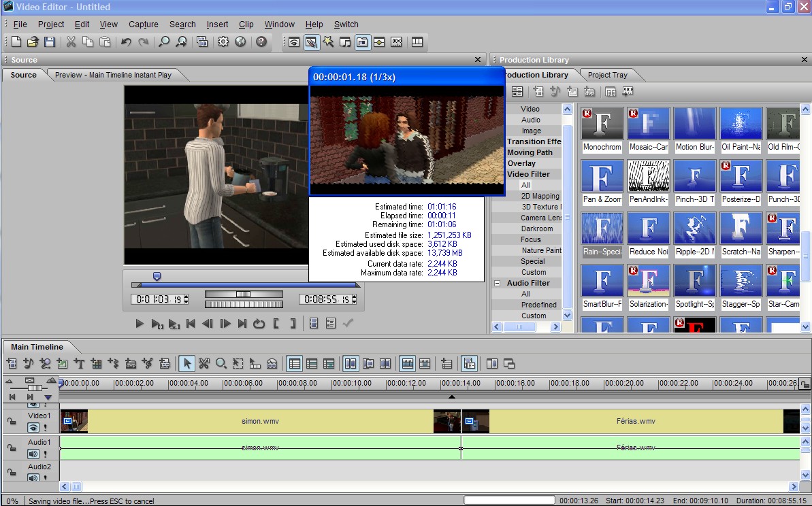
Task: Redo the last undone action
Action: pos(144,42)
